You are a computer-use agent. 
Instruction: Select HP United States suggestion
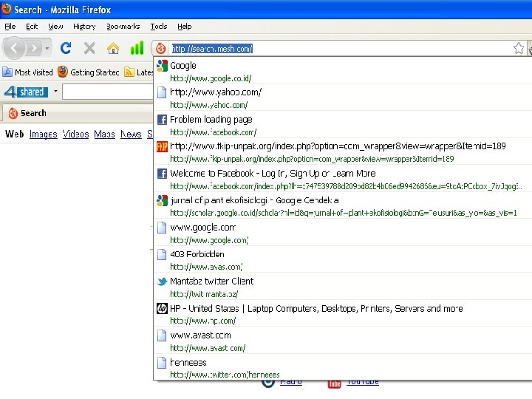[x=343, y=314]
